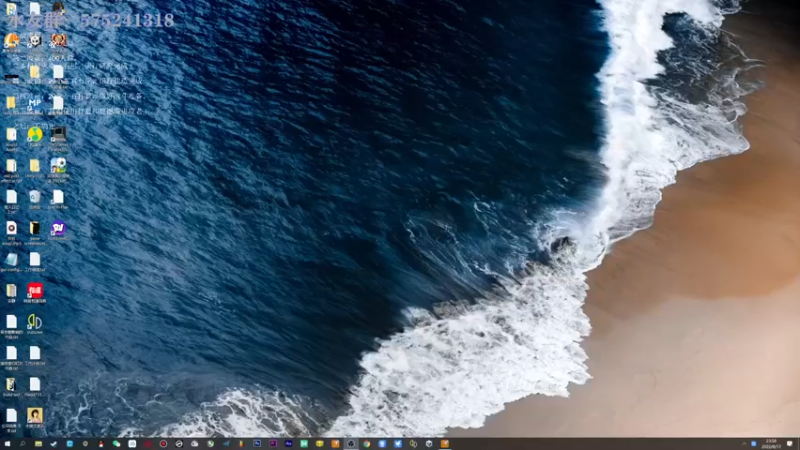Open the portrait photo desktop shortcut

pyautogui.click(x=35, y=415)
